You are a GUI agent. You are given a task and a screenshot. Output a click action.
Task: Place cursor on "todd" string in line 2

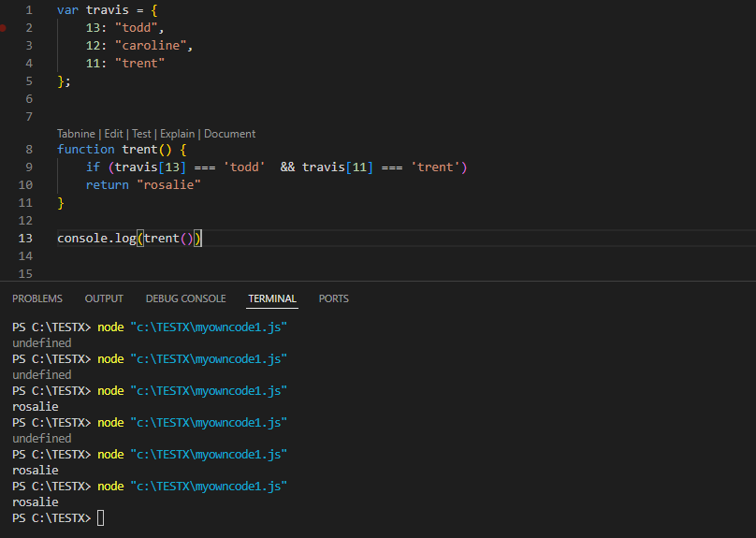click(x=137, y=28)
